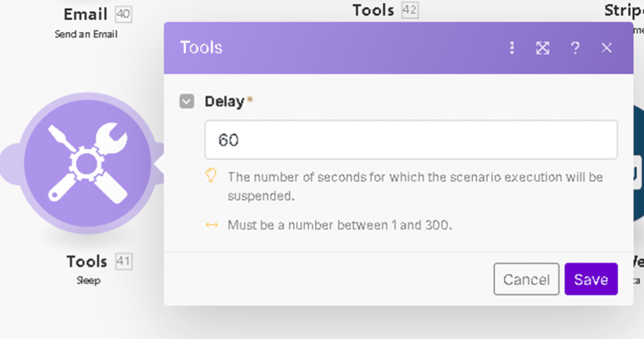The image size is (644, 339).
Task: Click the "Sleep" subtitle under Tools module
Action: point(88,281)
